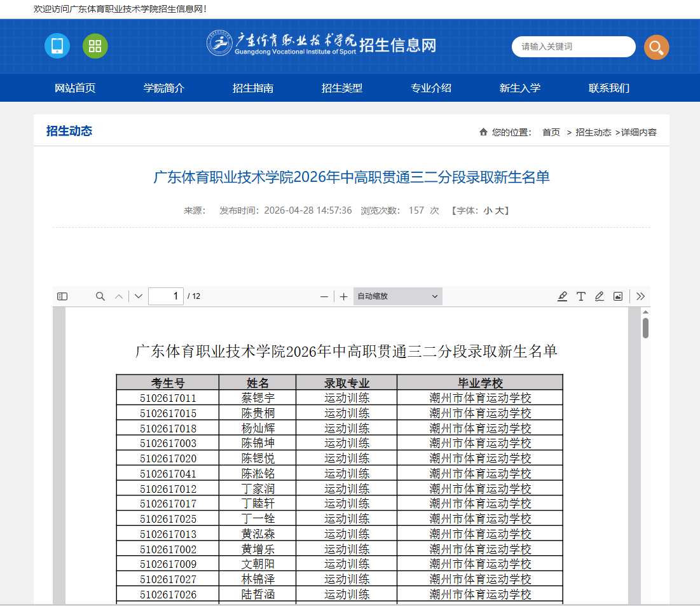
Task: Go to next PDF page arrow
Action: (x=139, y=296)
